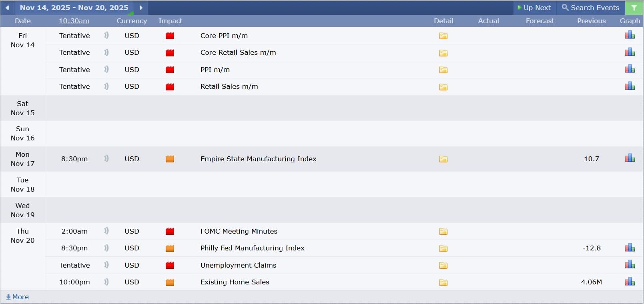Advance to the next week with the right arrow

(141, 8)
